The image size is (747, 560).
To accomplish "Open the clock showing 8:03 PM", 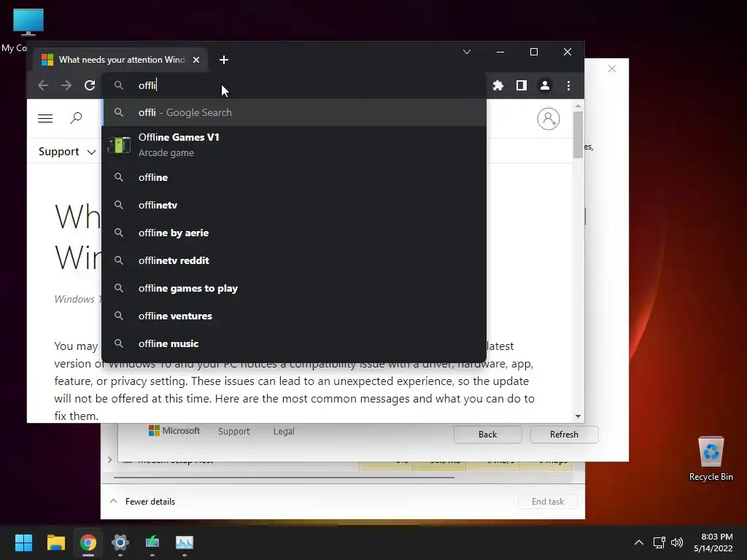I will 713,542.
